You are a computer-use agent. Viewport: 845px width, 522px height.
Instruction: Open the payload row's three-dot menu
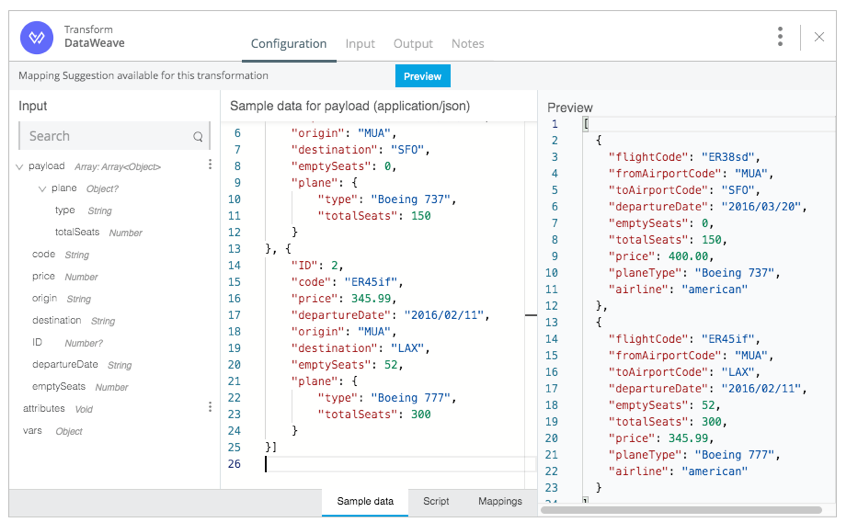(210, 164)
